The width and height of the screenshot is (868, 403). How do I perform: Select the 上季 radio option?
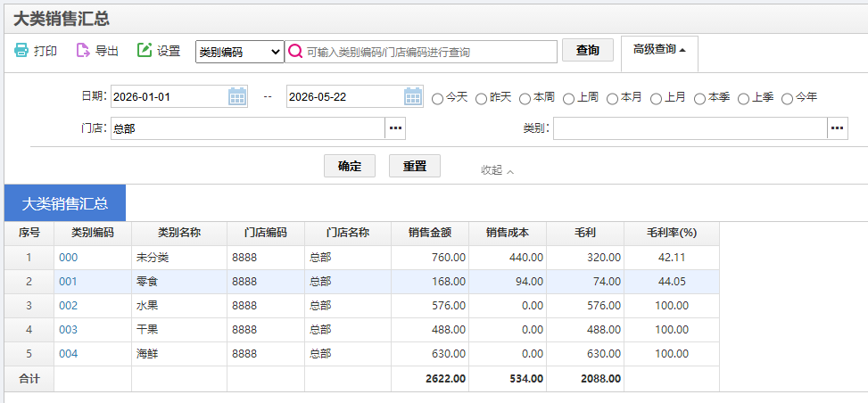tap(743, 99)
